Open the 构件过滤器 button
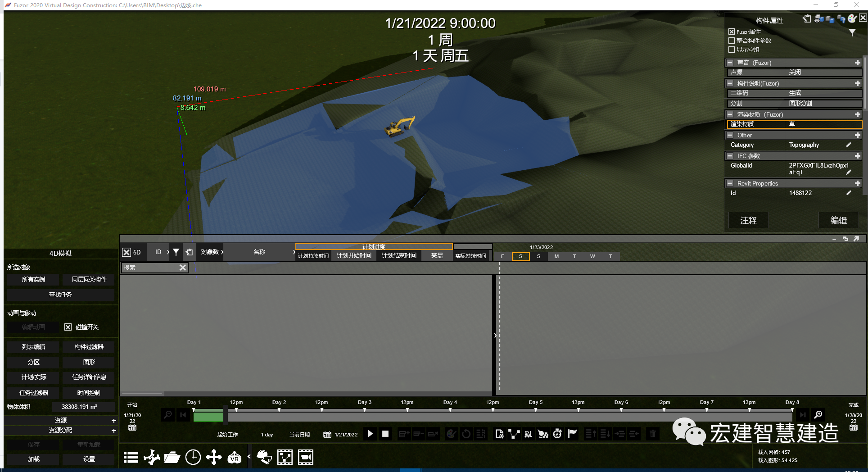 point(89,347)
